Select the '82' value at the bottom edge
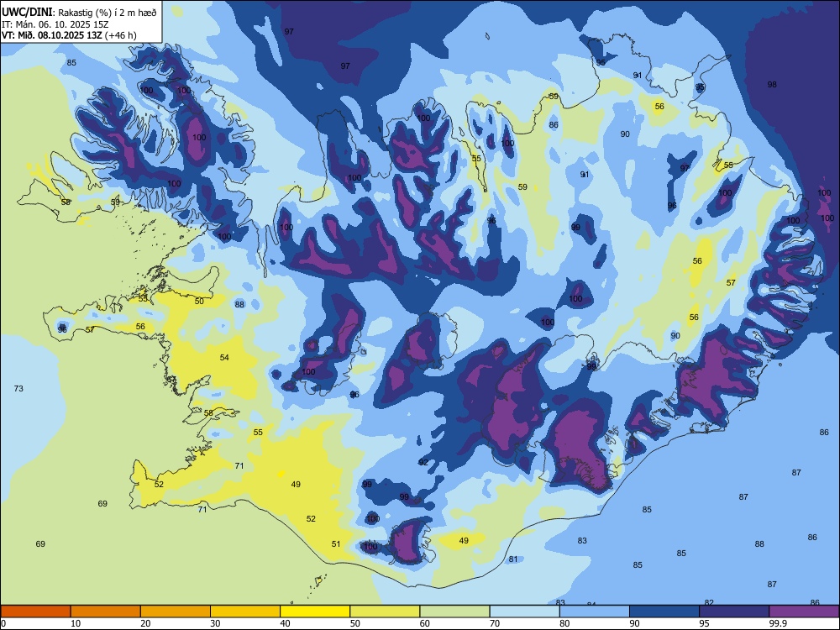The width and height of the screenshot is (840, 630). click(709, 602)
